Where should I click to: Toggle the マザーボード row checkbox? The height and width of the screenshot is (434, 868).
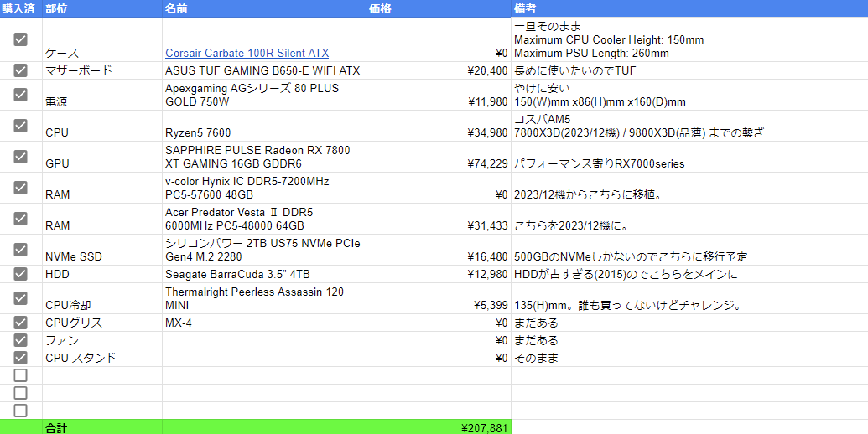coord(20,70)
